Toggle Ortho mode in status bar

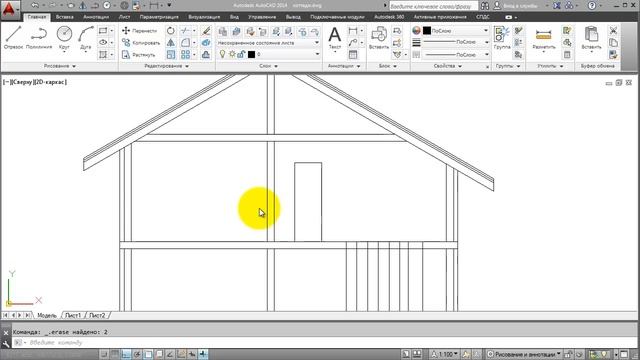[127, 354]
